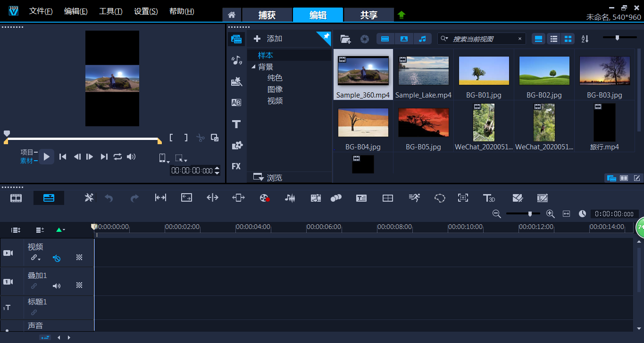This screenshot has width=644, height=343.
Task: Open the device aspect ratio dropdown
Action: click(x=163, y=158)
